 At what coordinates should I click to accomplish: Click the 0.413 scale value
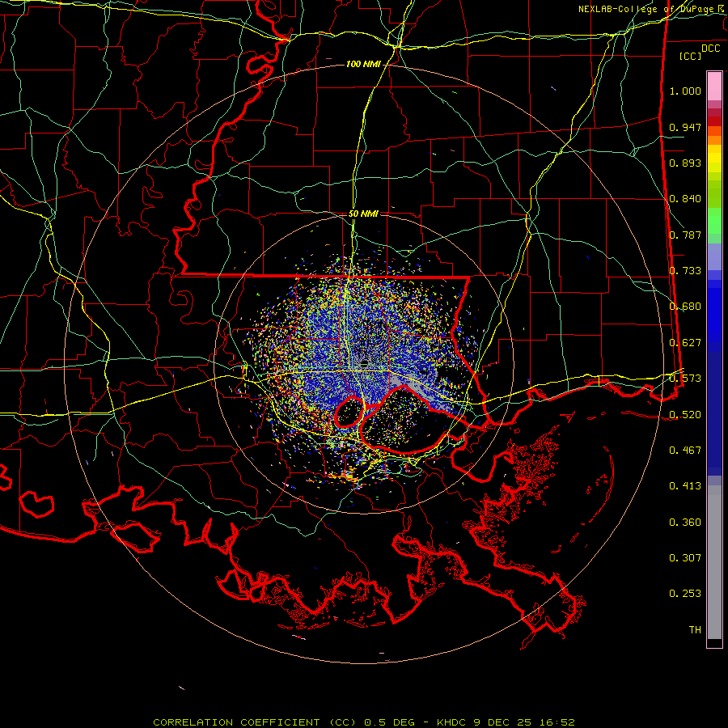pyautogui.click(x=685, y=486)
